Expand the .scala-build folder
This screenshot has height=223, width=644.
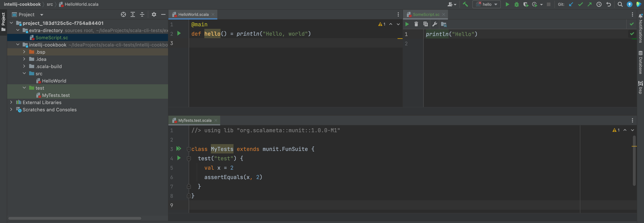click(x=24, y=66)
